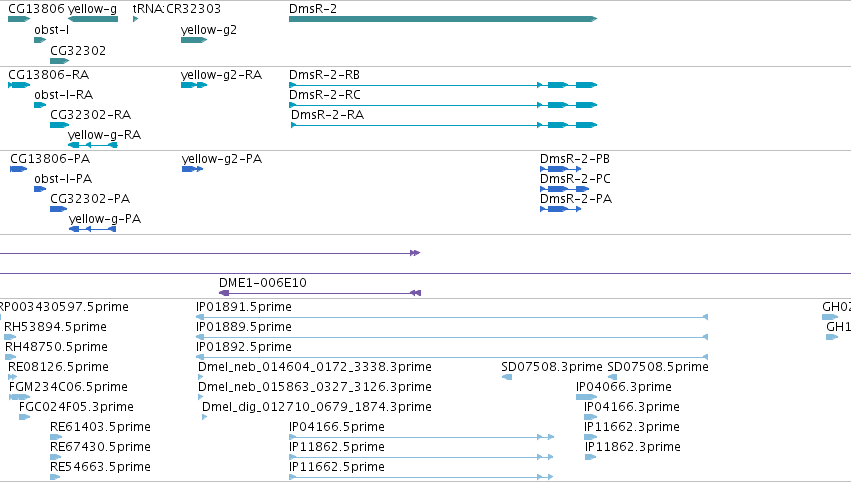The width and height of the screenshot is (851, 482).
Task: Select the obst-I-RA transcript
Action: [40, 105]
